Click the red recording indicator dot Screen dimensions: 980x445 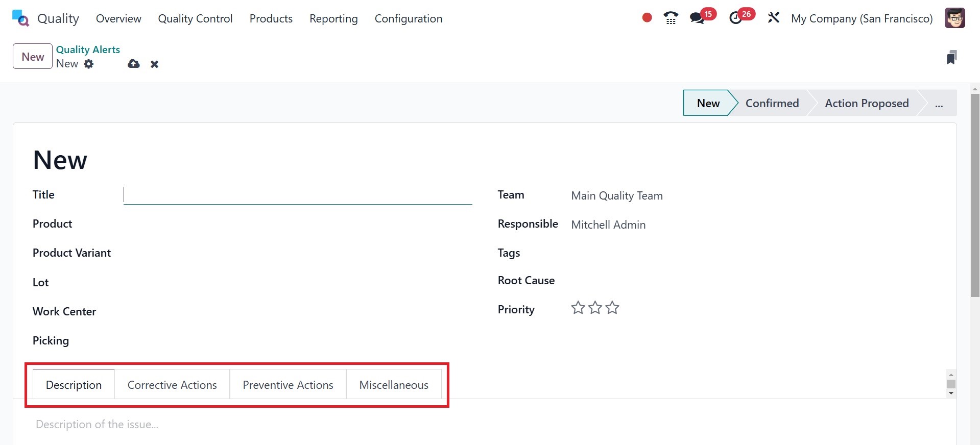coord(647,18)
